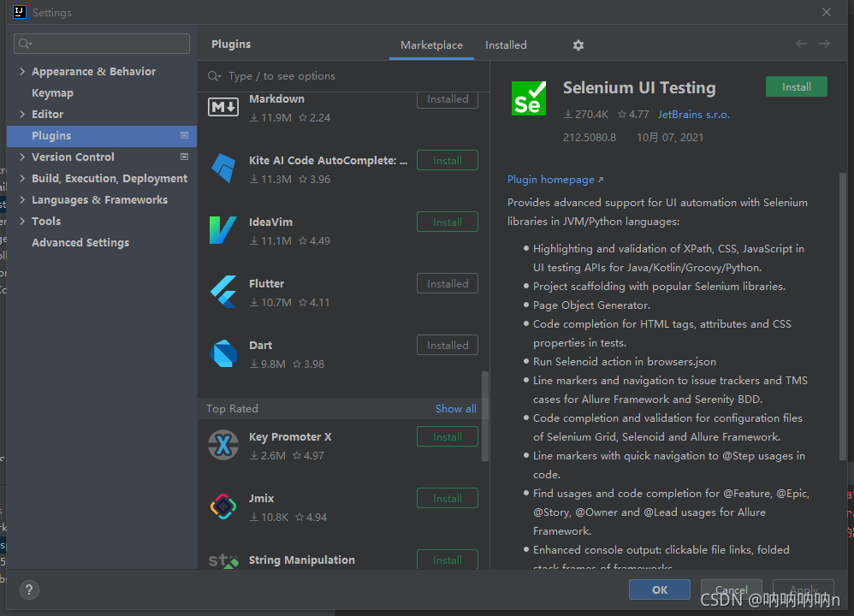Focus the settings search field
The image size is (854, 616).
click(102, 44)
